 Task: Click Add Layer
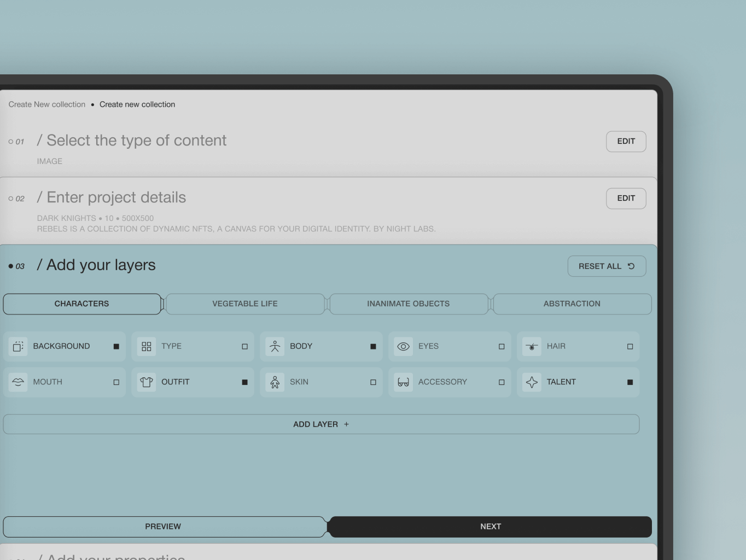(x=321, y=424)
